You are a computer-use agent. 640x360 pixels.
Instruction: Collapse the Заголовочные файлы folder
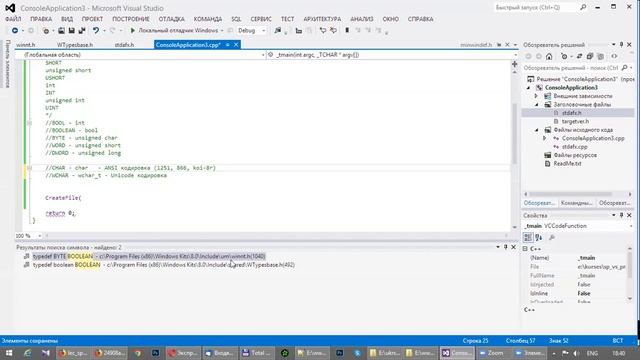(x=537, y=105)
